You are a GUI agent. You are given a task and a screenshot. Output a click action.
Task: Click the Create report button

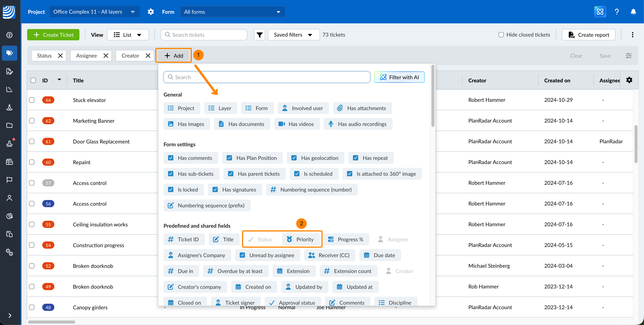pos(589,35)
